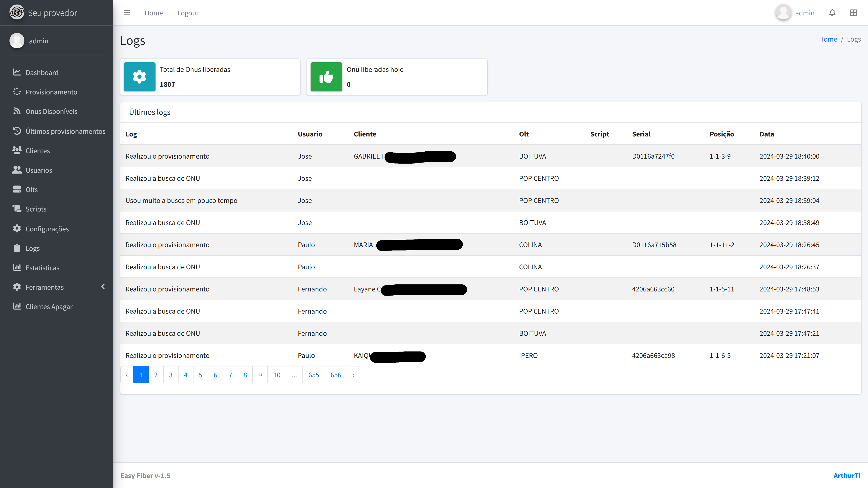The height and width of the screenshot is (488, 868).
Task: Open the notifications bell icon
Action: 832,13
